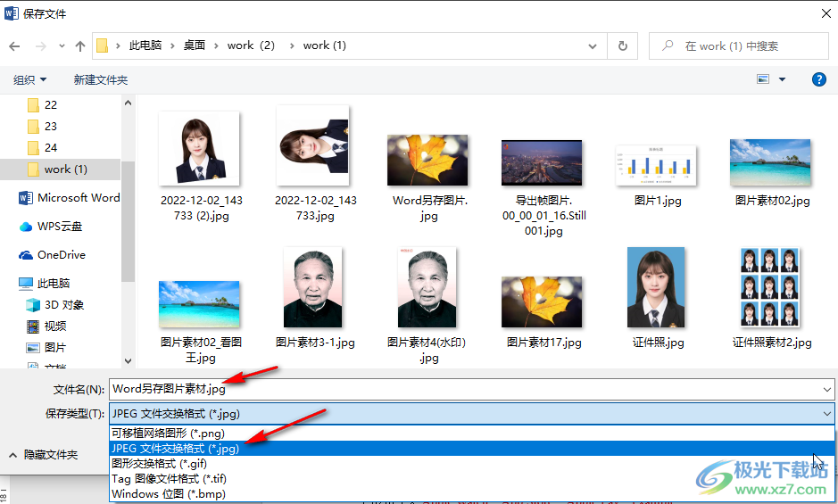Select Word另存图片.jpg thumbnail

[x=427, y=160]
